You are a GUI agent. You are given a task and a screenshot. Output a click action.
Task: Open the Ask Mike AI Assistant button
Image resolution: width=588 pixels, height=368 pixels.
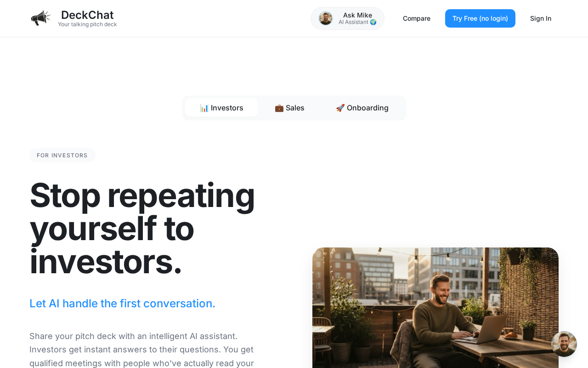pos(347,18)
